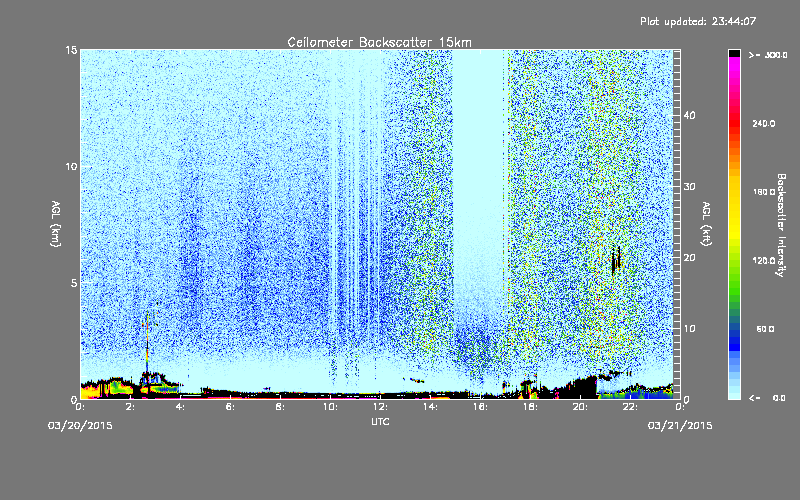Viewport: 800px width, 500px height.
Task: Click the end date label 03/21/2015
Action: tap(680, 426)
